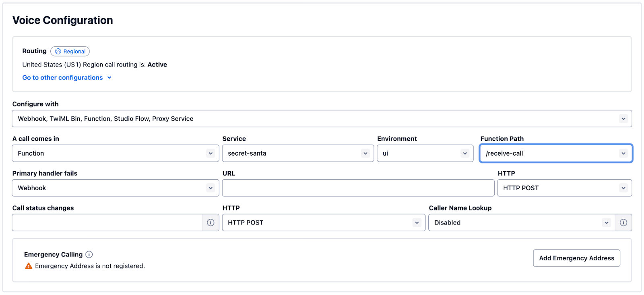The width and height of the screenshot is (644, 295).
Task: Open the Primary handler fails dropdown
Action: point(116,188)
